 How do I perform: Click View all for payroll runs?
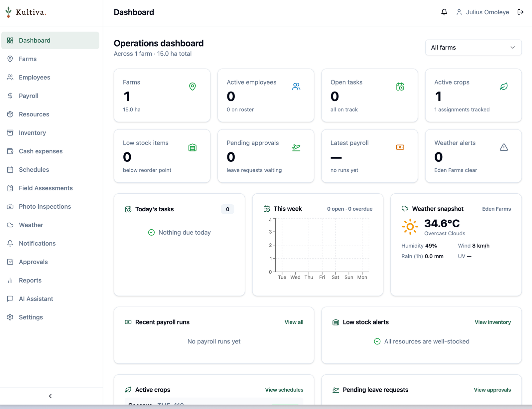[x=294, y=322]
